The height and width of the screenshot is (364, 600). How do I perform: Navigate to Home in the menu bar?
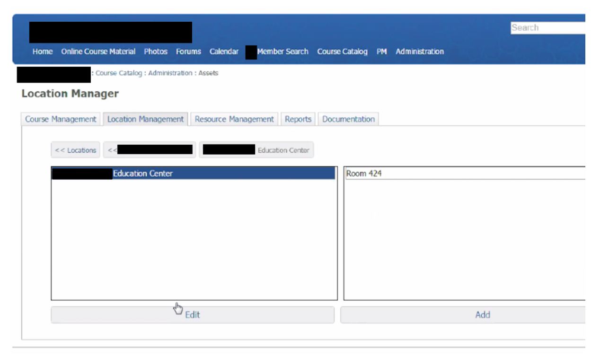pos(42,52)
